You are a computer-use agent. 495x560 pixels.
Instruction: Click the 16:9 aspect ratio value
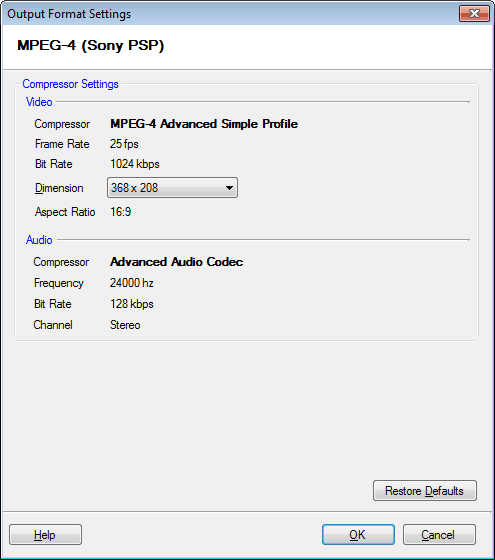click(120, 212)
